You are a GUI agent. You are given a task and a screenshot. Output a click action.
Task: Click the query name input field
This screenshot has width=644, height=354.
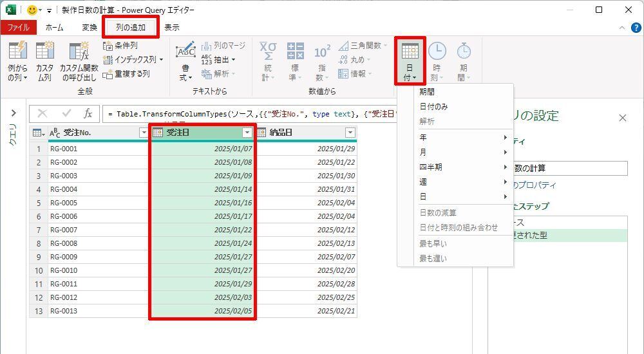570,168
